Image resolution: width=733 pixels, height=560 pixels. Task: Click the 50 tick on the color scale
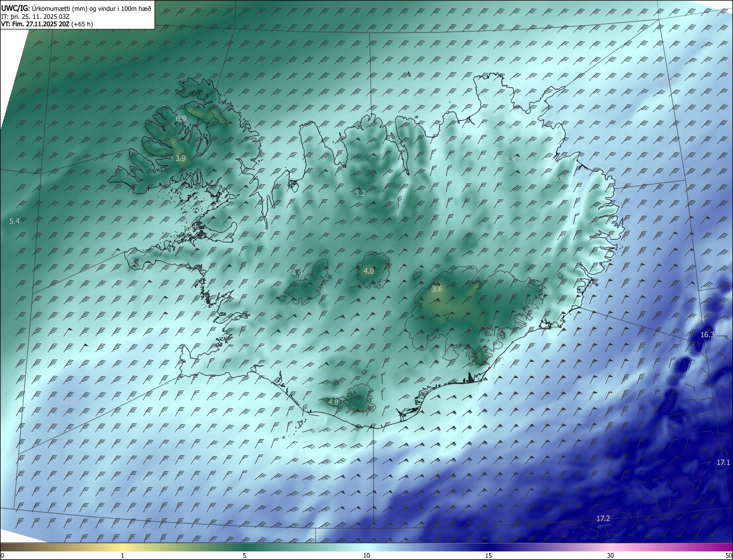pyautogui.click(x=728, y=555)
